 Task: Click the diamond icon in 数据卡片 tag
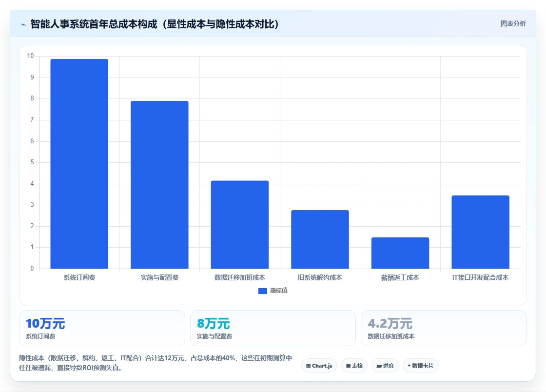tap(409, 366)
